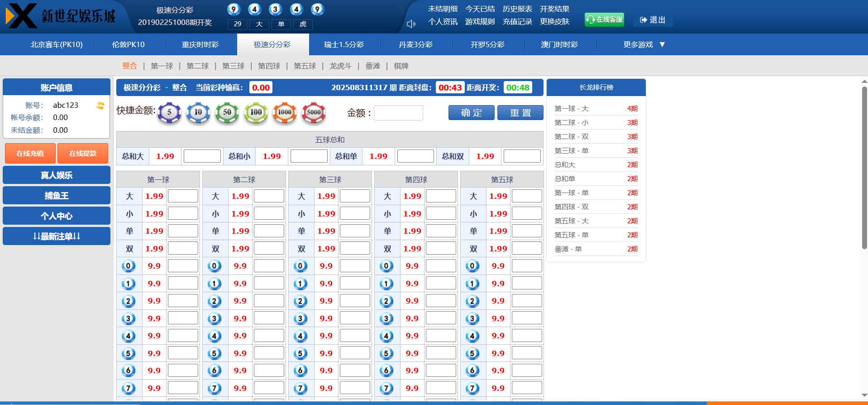Switch to the 重庆时时彩 game tab
The image size is (868, 405).
coord(200,44)
